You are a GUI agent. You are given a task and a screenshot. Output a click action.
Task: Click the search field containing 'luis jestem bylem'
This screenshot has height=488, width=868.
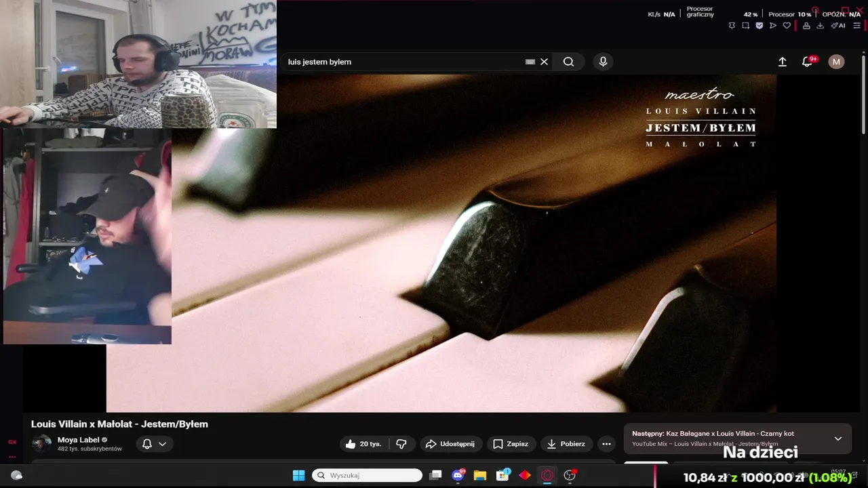[x=404, y=62]
